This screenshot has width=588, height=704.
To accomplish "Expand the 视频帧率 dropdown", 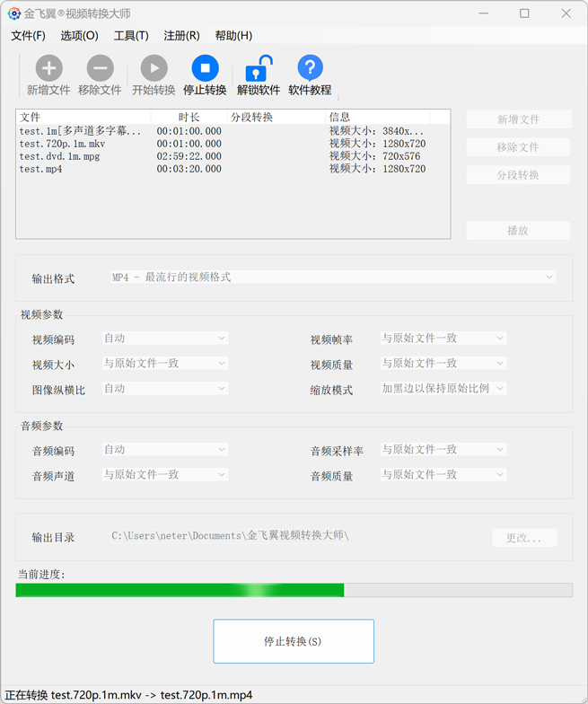I will (443, 338).
